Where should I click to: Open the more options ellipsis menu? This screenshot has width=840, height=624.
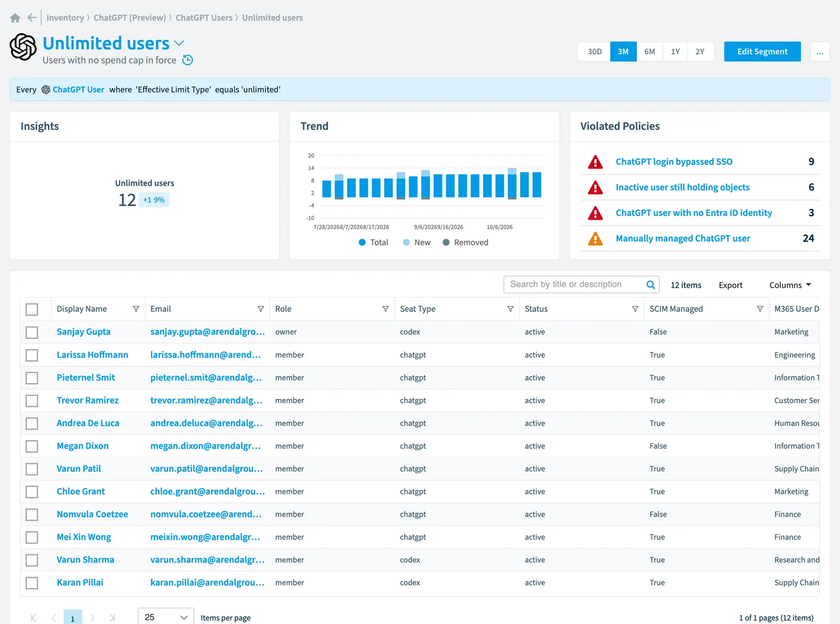tap(820, 51)
